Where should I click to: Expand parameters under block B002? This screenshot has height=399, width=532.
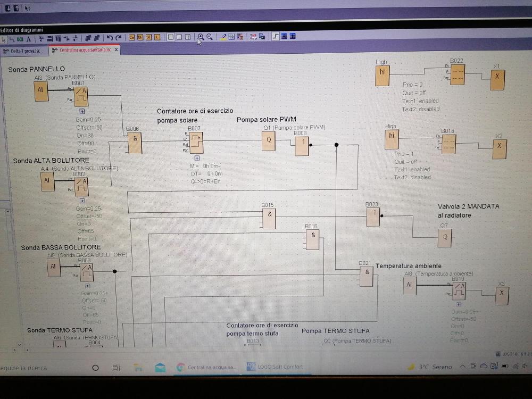[82, 201]
